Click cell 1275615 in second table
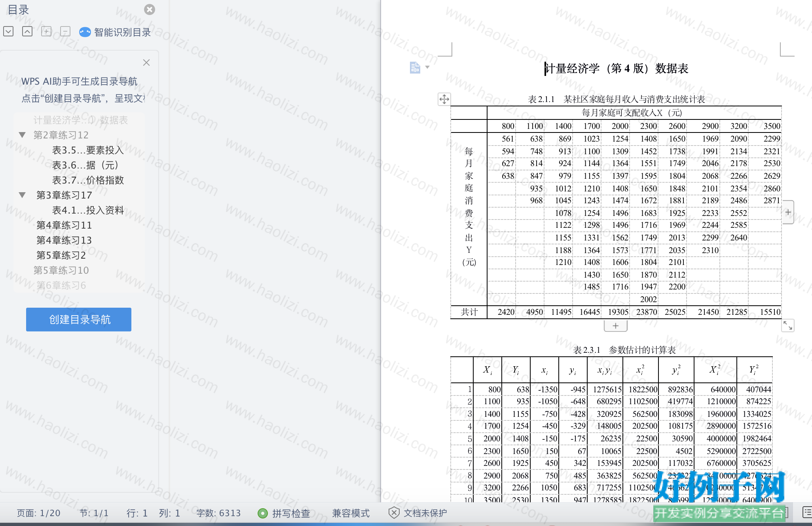 607,390
